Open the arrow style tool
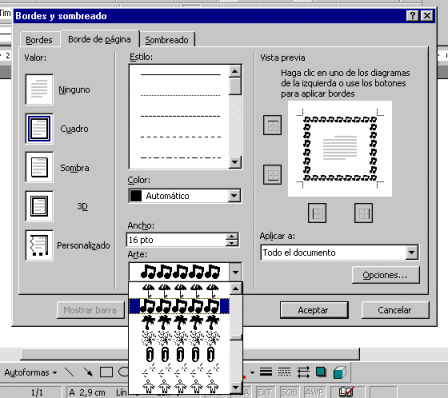448x398 pixels. pos(303,372)
